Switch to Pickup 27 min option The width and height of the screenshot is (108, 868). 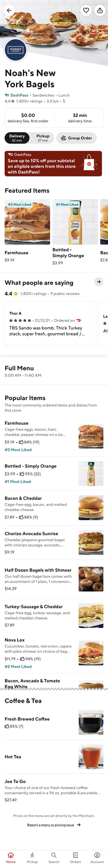43,138
